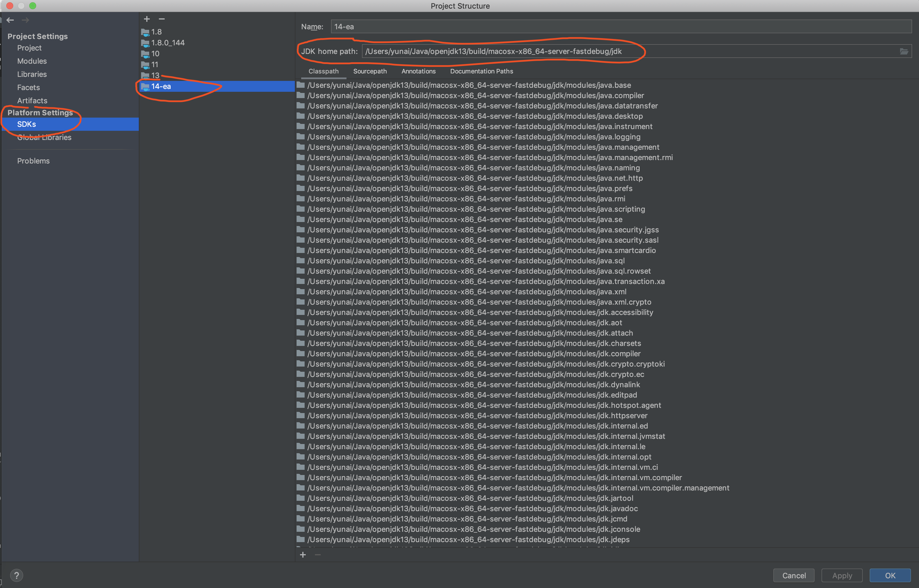Screen dimensions: 919x588
Task: Go to Global Libraries settings
Action: coord(44,137)
